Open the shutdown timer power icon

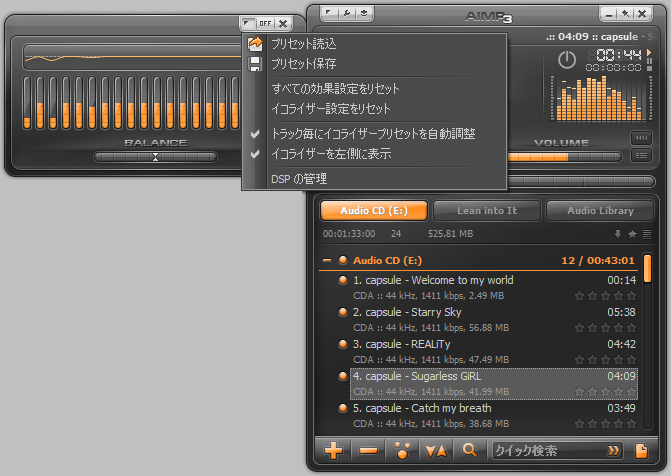tap(567, 60)
